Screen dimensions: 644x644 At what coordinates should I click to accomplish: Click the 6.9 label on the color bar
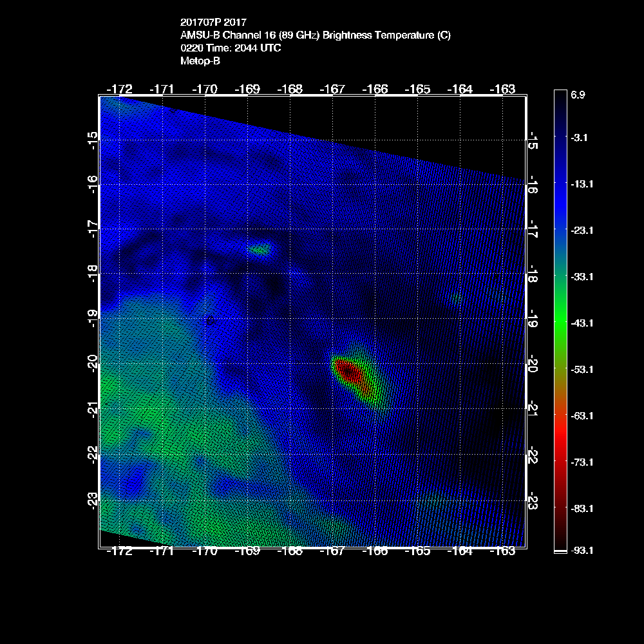click(578, 95)
